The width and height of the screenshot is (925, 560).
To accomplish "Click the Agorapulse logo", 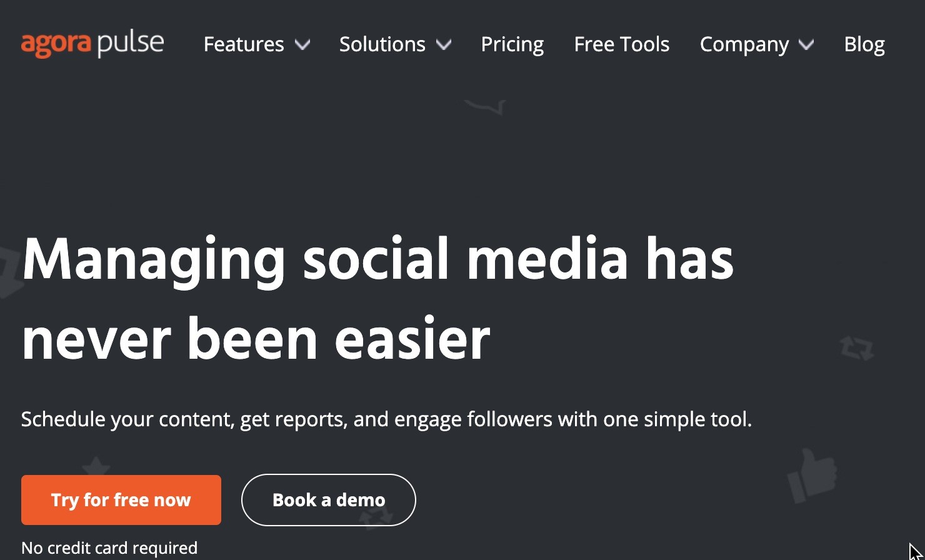I will tap(92, 44).
